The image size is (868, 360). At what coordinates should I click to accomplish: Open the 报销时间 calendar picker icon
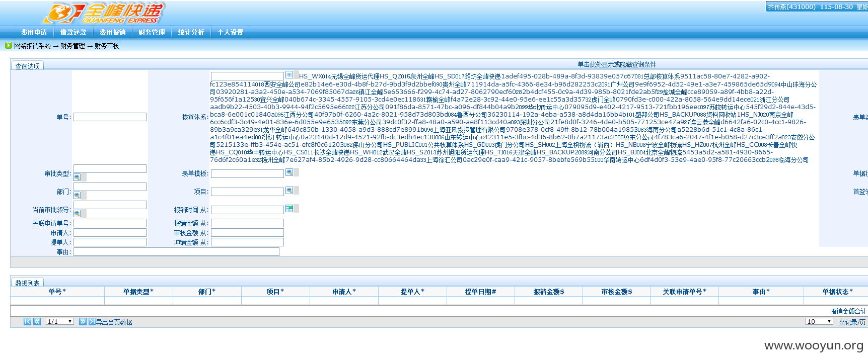click(290, 208)
